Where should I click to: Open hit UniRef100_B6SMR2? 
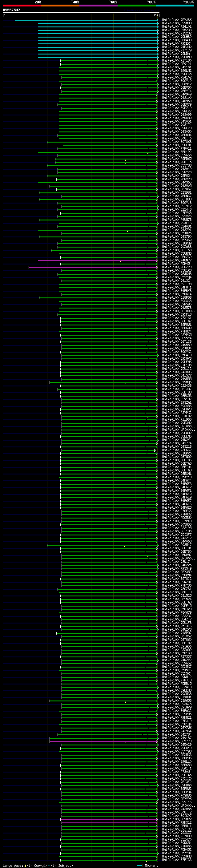click(176, 819)
